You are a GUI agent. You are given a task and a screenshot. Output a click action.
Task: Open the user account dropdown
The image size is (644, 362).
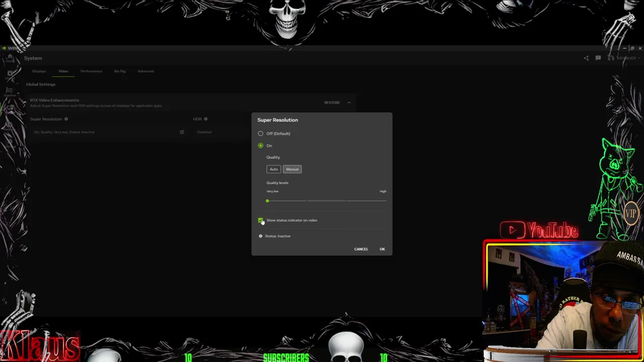(624, 58)
